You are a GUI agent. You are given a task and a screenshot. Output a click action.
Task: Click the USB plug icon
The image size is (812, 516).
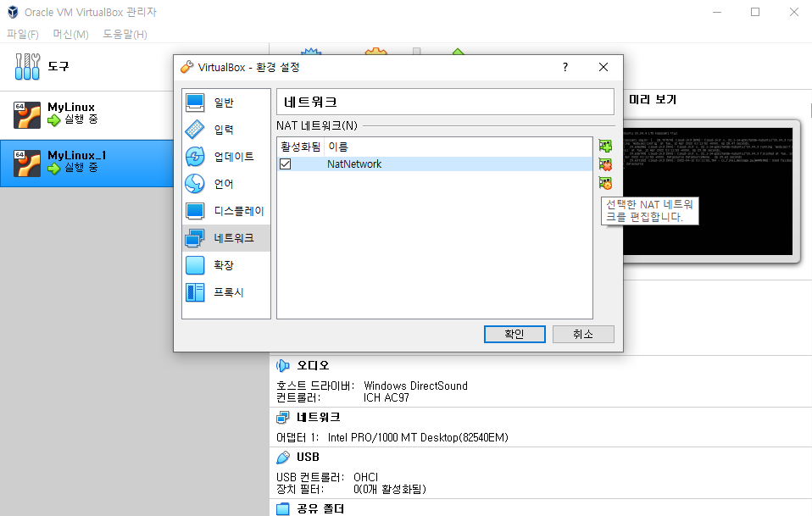pos(283,458)
